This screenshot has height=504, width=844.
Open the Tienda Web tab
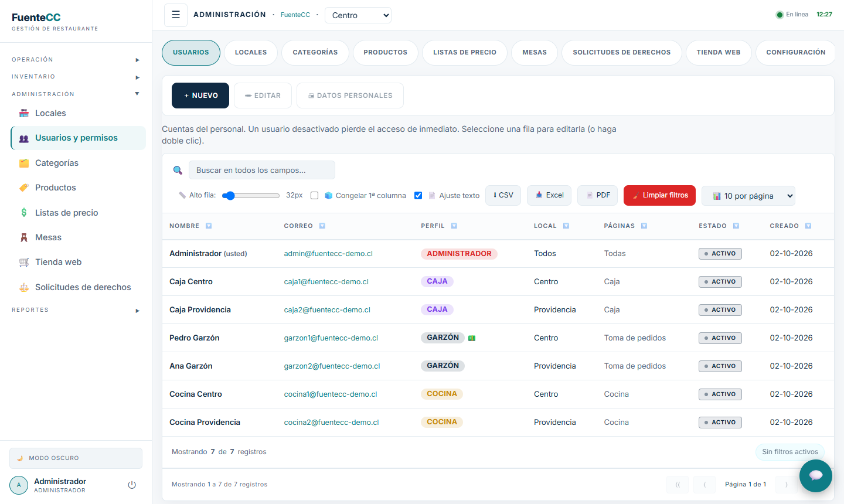click(719, 53)
